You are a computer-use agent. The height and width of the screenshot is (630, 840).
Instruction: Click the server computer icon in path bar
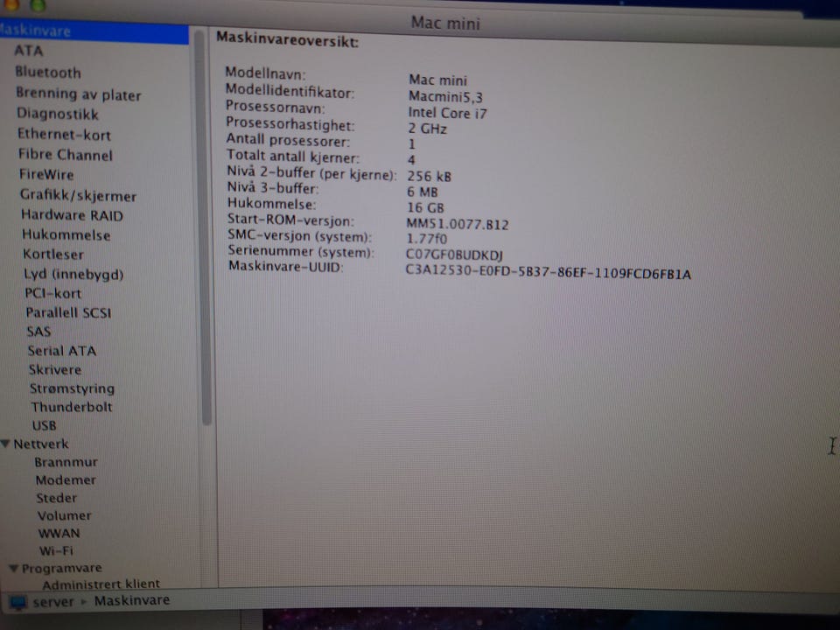18,603
